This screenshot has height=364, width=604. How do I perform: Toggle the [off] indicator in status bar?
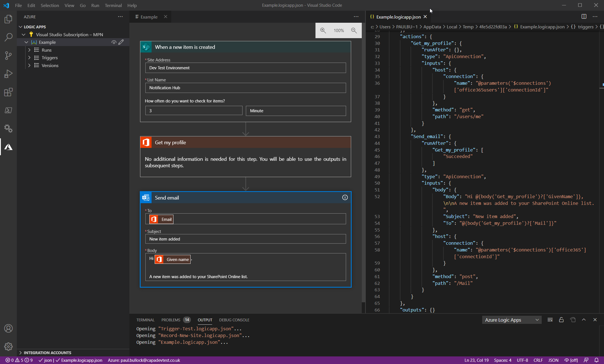click(x=571, y=360)
